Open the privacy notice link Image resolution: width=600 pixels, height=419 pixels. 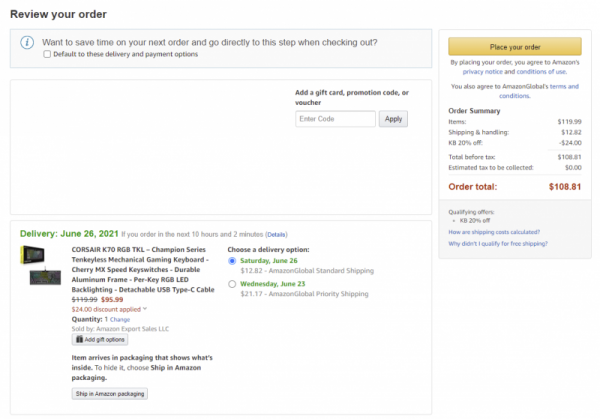pos(483,72)
